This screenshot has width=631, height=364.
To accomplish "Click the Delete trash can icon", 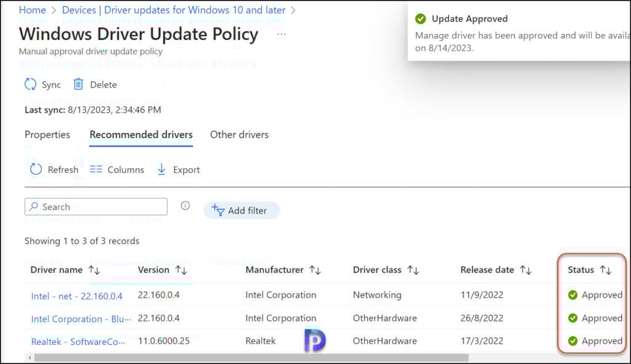I will (78, 84).
